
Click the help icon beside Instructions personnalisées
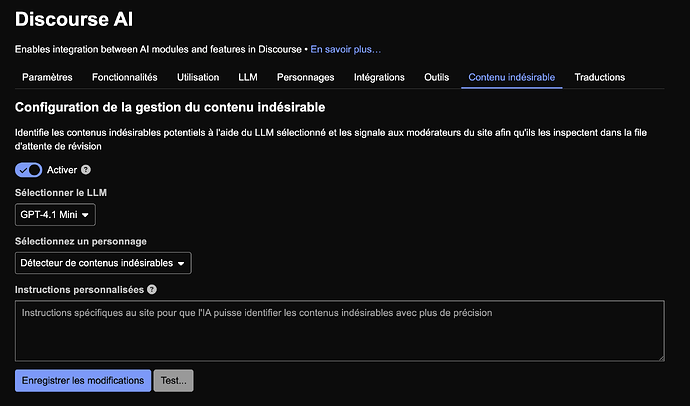pyautogui.click(x=152, y=290)
